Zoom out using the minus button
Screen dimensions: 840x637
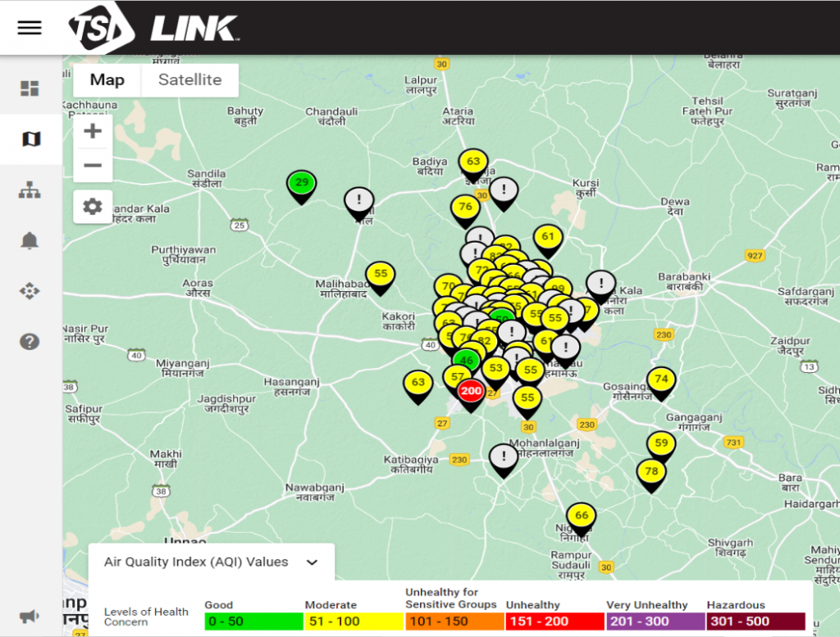pyautogui.click(x=93, y=166)
